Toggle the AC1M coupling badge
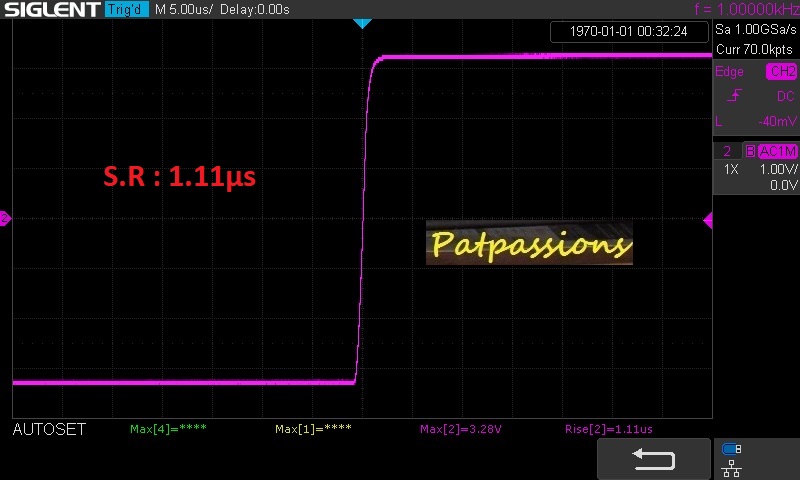800x480 pixels. (x=777, y=151)
